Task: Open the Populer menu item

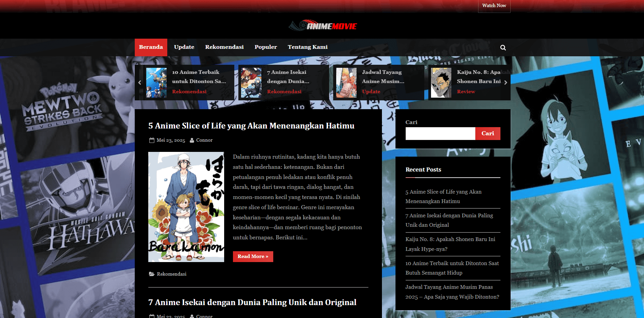Action: tap(266, 47)
